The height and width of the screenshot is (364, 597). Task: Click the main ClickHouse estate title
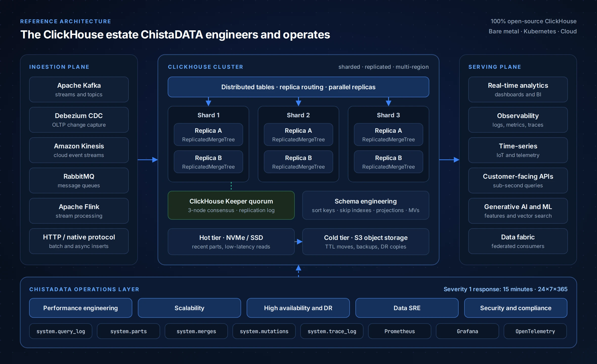pos(175,35)
